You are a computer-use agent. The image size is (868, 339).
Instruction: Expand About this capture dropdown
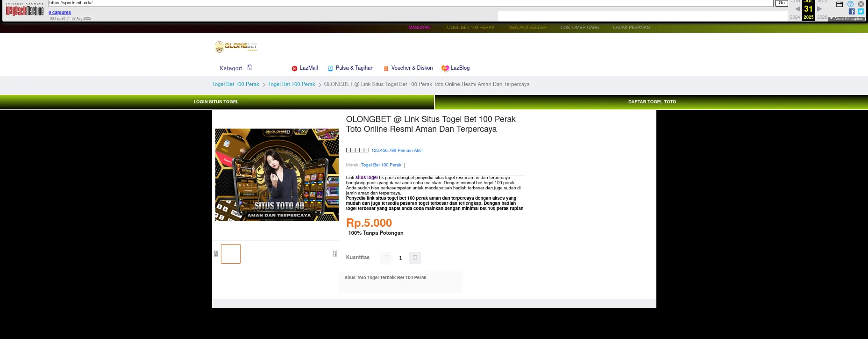(x=847, y=19)
